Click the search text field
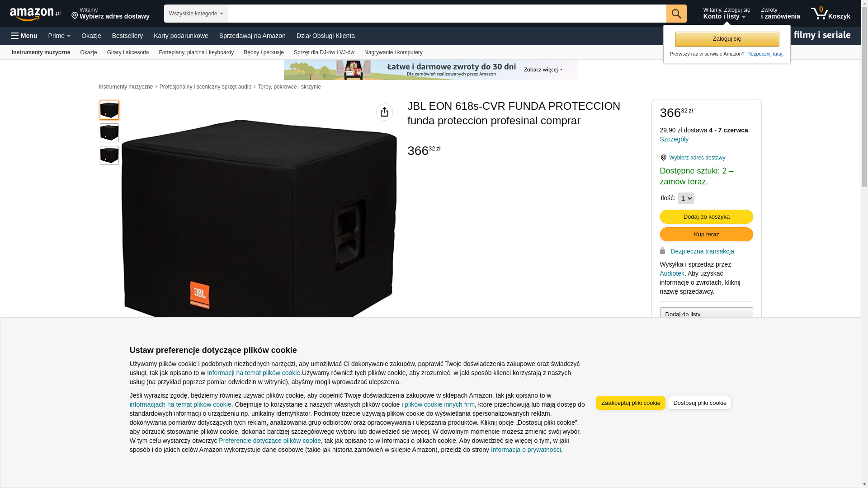 (447, 14)
